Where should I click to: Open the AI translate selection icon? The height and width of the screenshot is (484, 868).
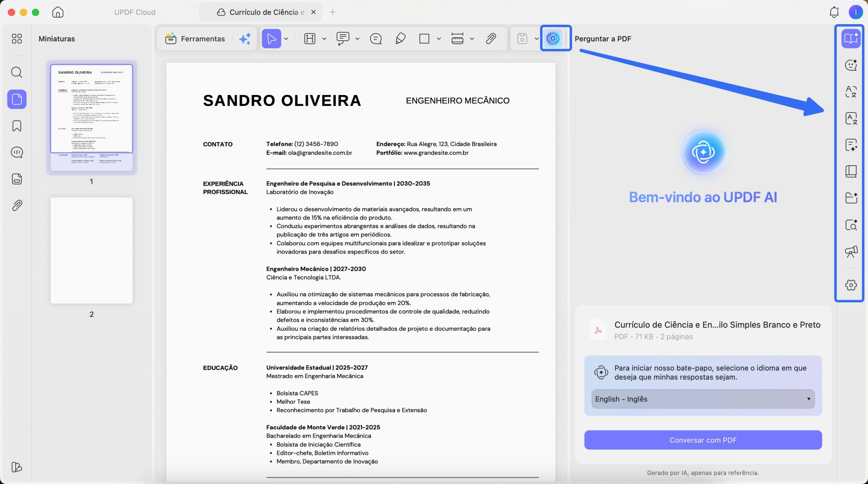click(x=851, y=92)
